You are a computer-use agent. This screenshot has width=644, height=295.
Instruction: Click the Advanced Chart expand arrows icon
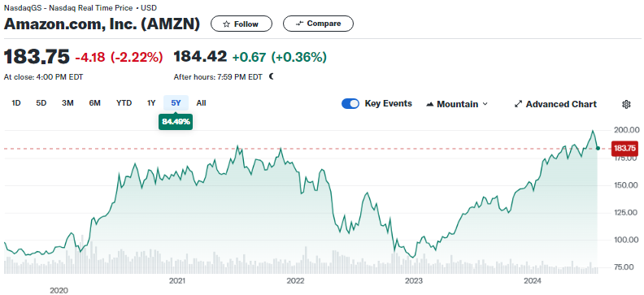[518, 104]
